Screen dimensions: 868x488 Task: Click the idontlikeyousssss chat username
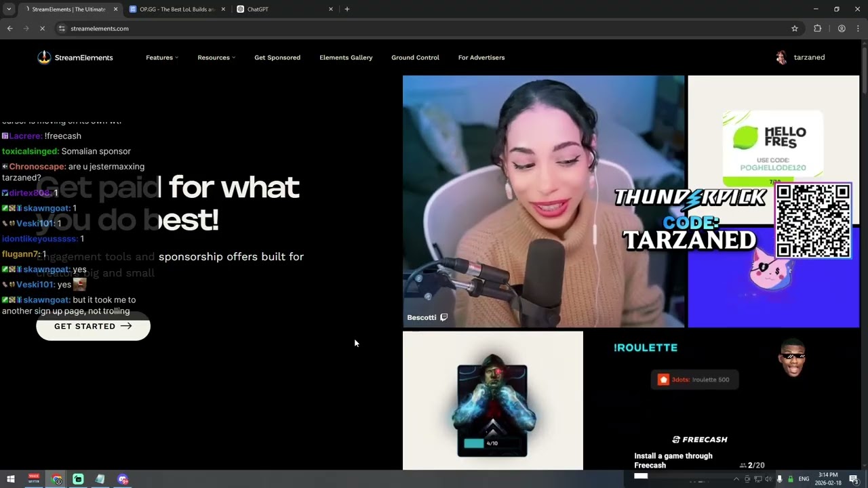[40, 239]
